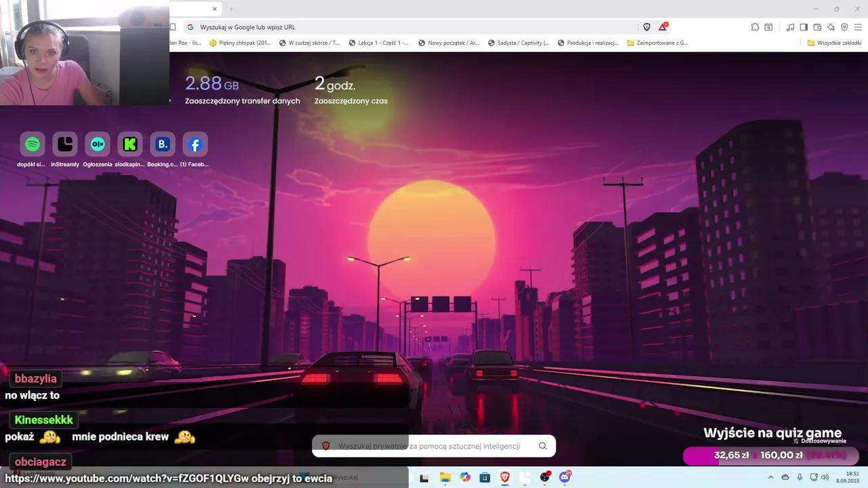Click the magnifier icon in search box
The image size is (868, 488).
click(x=542, y=446)
